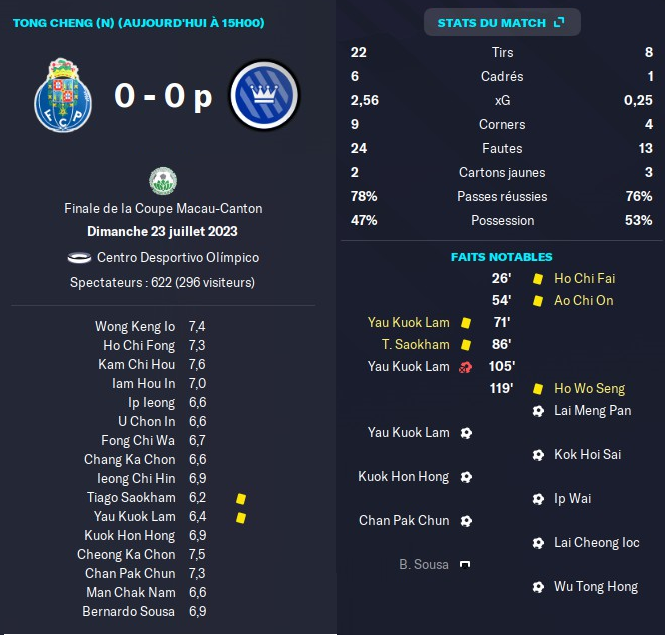Screen dimensions: 665x635
Task: Click the FC Porto club crest
Action: pyautogui.click(x=63, y=96)
